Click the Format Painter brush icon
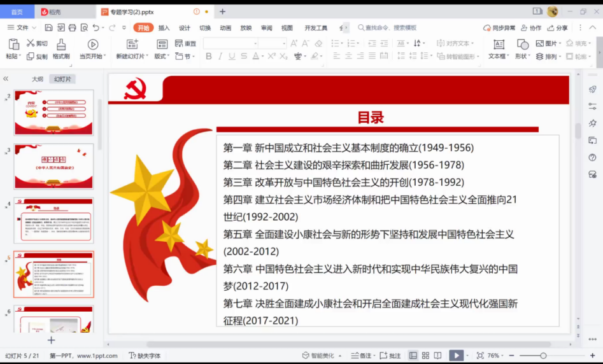The height and width of the screenshot is (364, 603). [61, 45]
